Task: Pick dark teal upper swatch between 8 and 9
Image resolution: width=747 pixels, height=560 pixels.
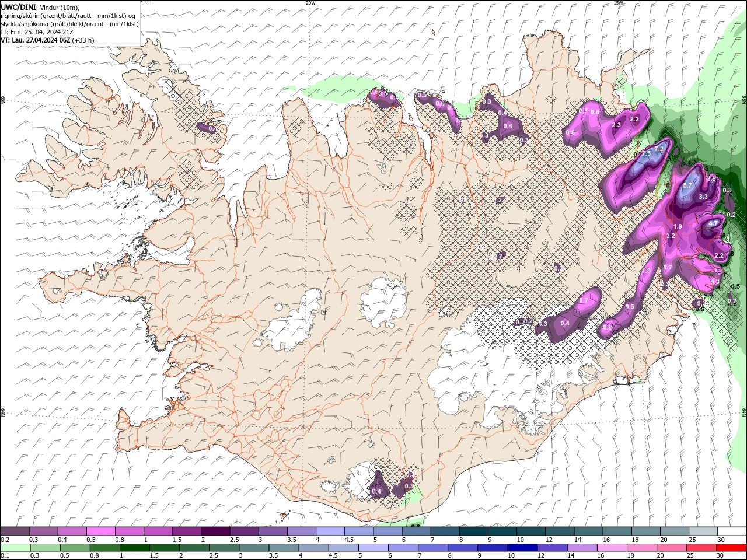Action: (473, 531)
